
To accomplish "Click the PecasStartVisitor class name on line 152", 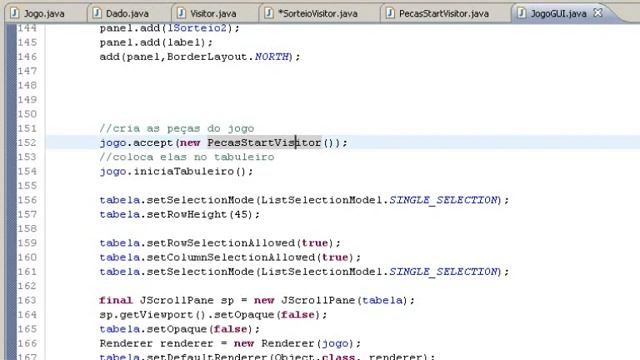I will tap(264, 142).
